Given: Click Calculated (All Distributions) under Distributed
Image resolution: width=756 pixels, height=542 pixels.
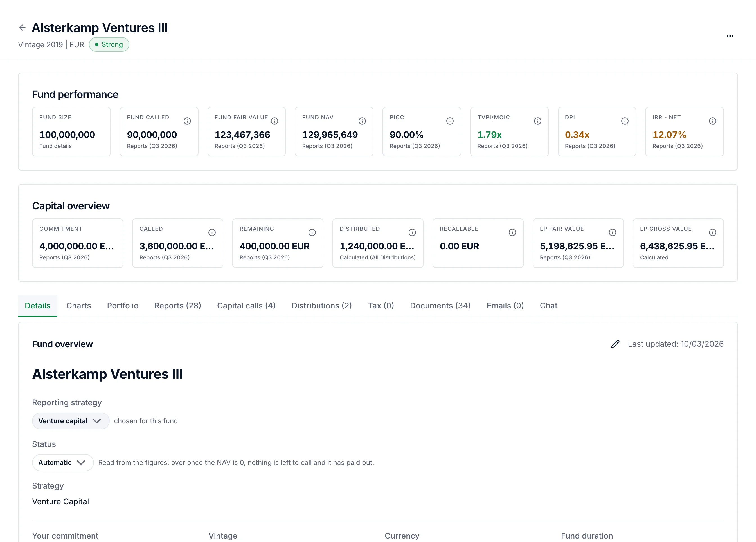Looking at the screenshot, I should coord(378,257).
